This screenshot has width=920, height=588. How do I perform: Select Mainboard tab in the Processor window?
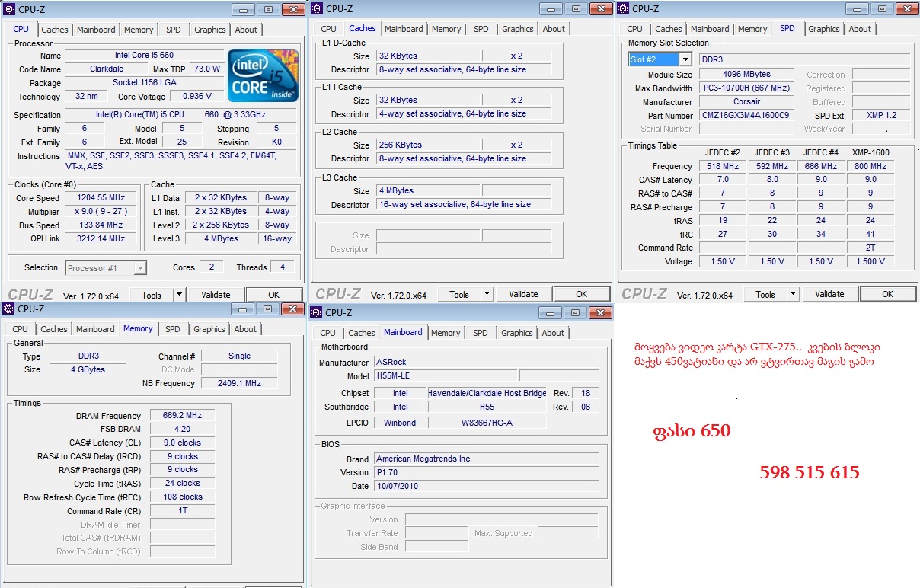(96, 30)
